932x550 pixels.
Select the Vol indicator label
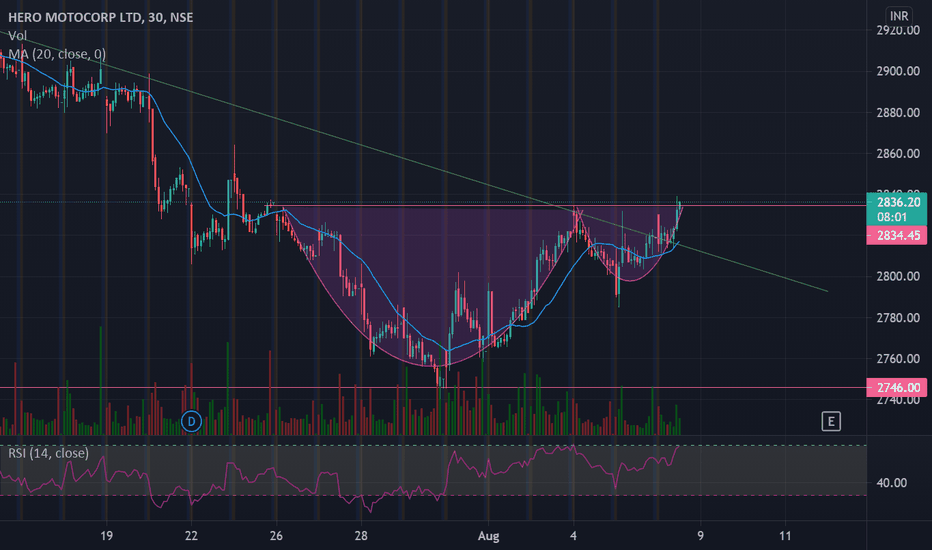pyautogui.click(x=17, y=36)
